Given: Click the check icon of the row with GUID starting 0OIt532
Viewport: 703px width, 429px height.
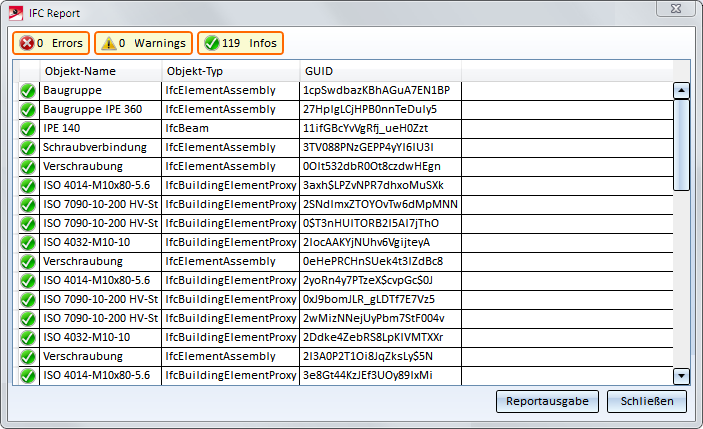Looking at the screenshot, I should [x=28, y=167].
